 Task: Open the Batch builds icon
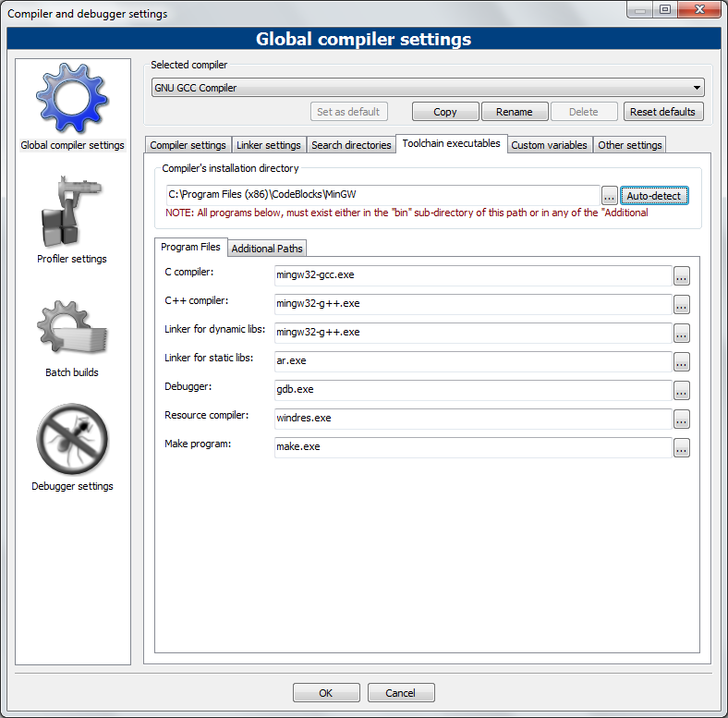pos(72,326)
